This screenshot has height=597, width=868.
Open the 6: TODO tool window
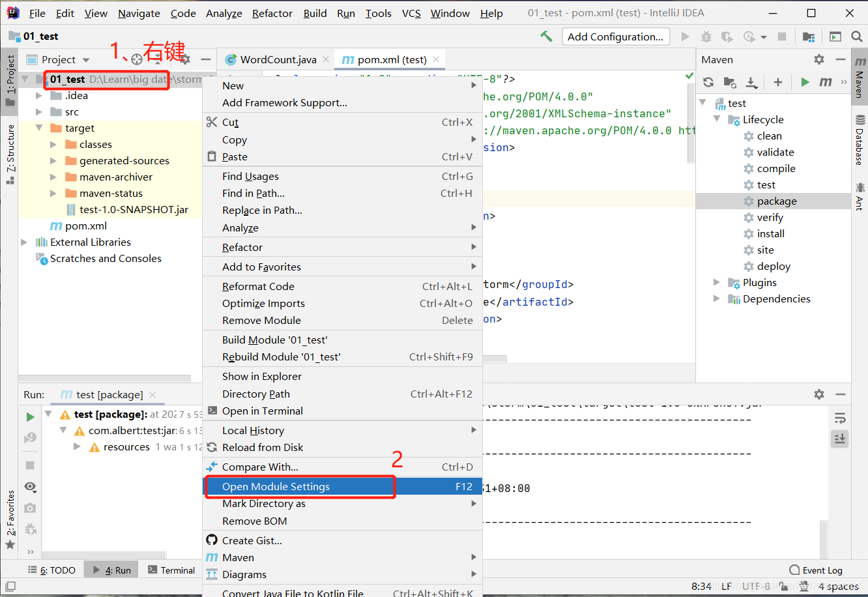[x=51, y=570]
